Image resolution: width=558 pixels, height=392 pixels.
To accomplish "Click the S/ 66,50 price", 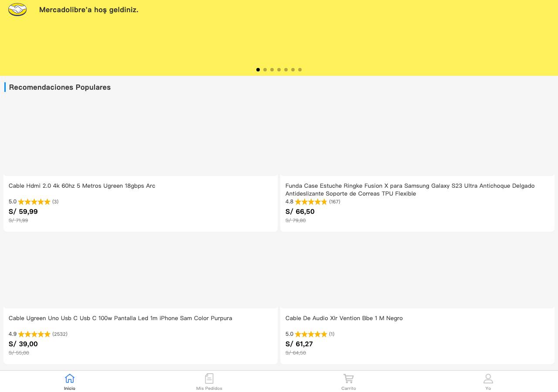I will (x=300, y=212).
